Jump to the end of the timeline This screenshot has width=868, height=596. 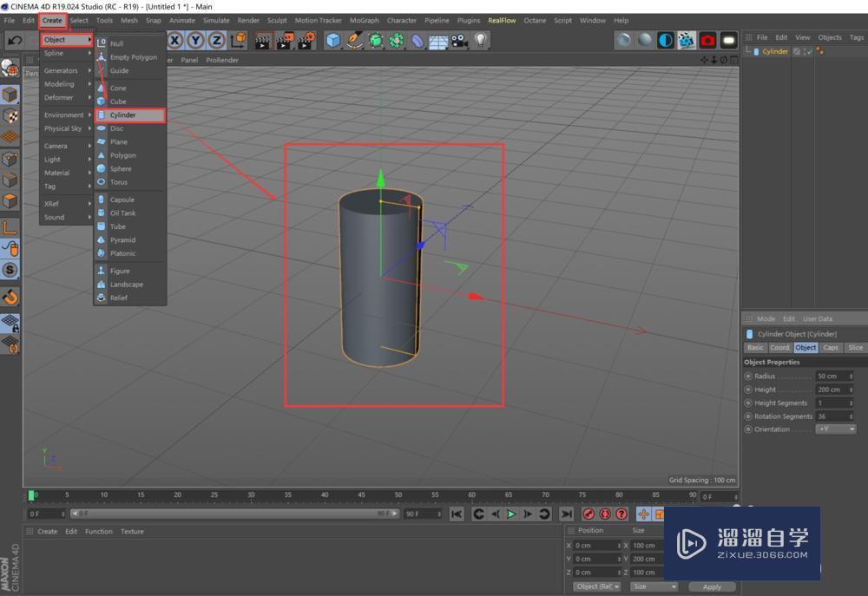tap(566, 514)
